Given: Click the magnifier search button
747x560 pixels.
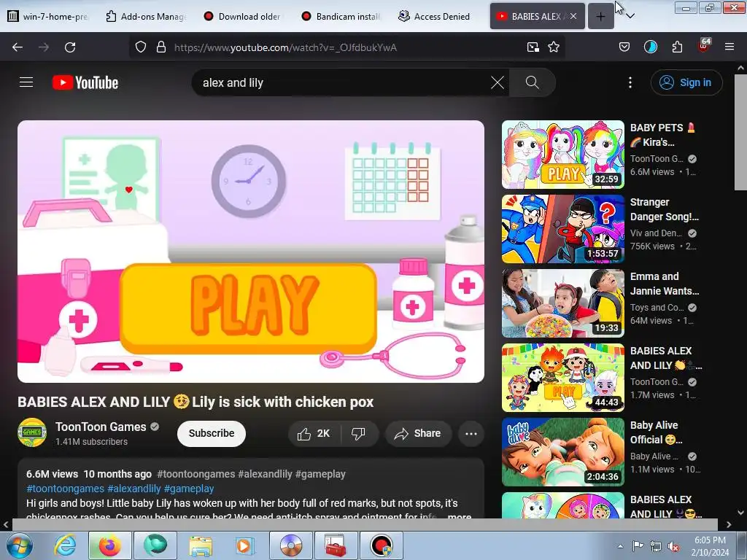Looking at the screenshot, I should 532,82.
